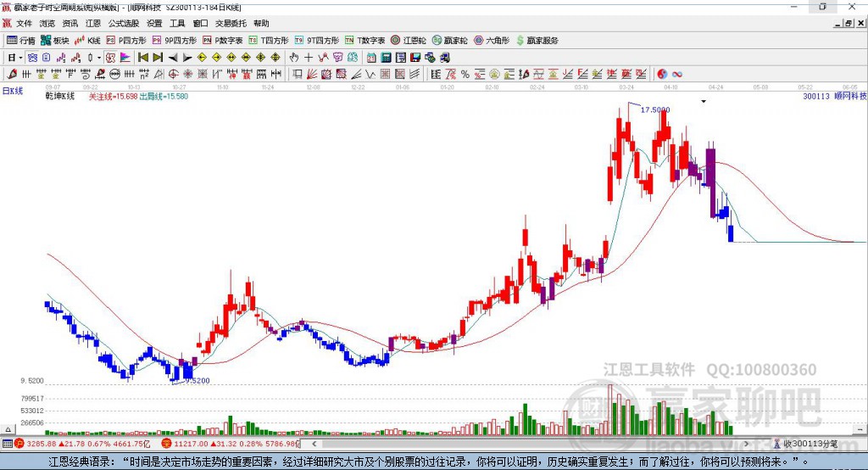Image resolution: width=868 pixels, height=470 pixels.
Task: Restore the inner chart window
Action: click(x=849, y=23)
